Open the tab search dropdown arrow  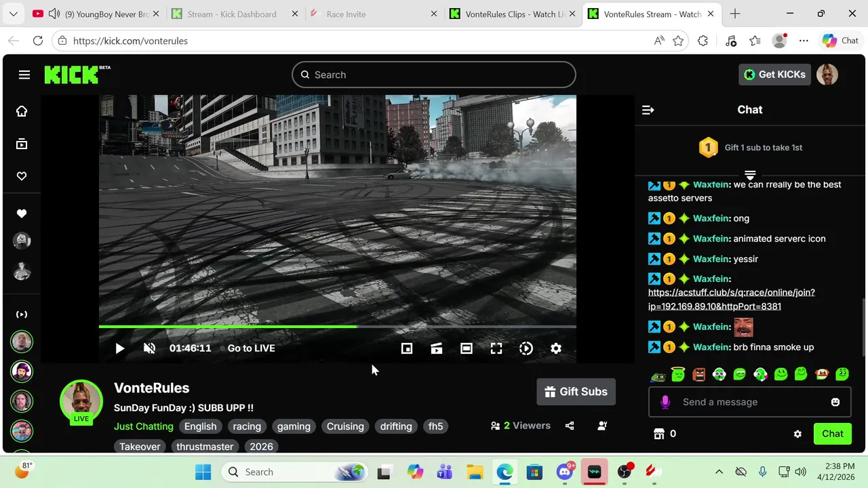coord(14,14)
